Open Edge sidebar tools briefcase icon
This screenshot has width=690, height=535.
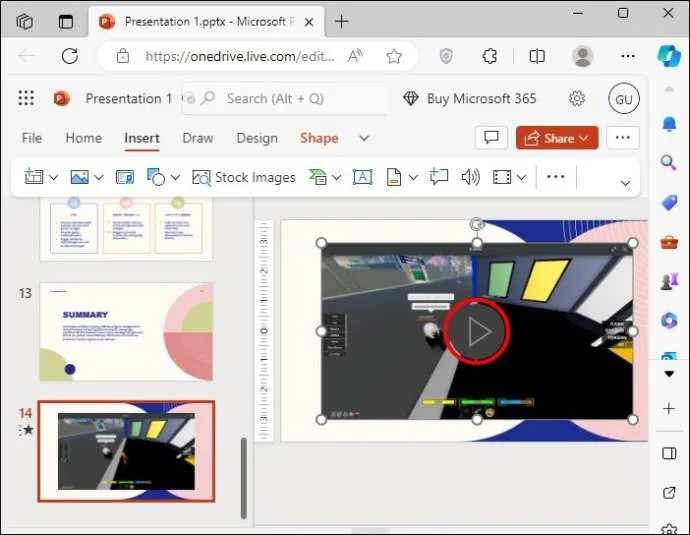coord(669,242)
